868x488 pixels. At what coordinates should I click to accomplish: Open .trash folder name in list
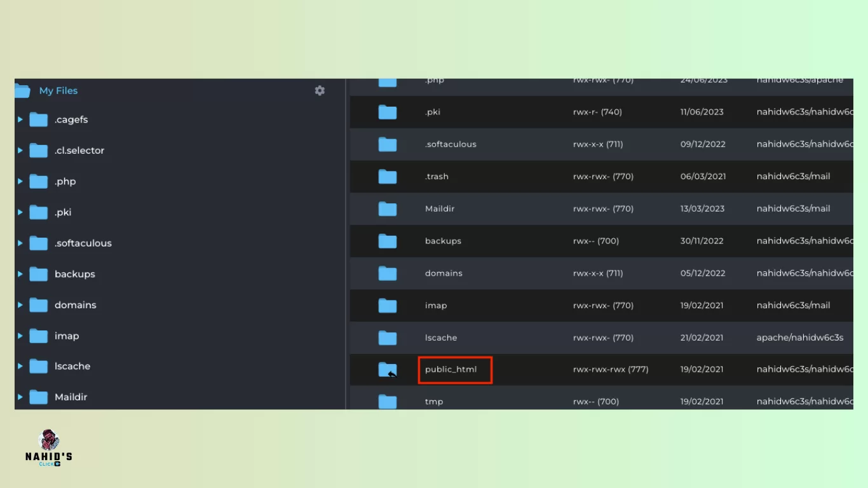[437, 177]
